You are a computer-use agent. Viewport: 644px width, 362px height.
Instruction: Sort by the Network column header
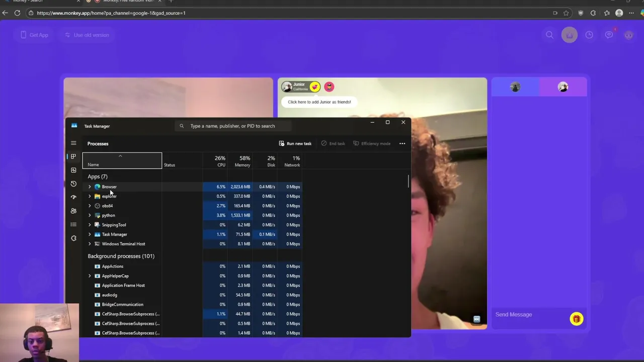click(289, 160)
